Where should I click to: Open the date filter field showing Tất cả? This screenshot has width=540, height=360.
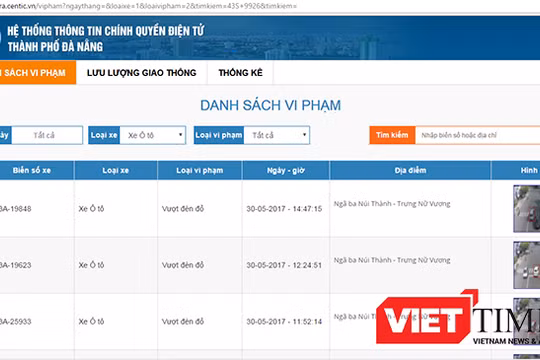tap(47, 135)
